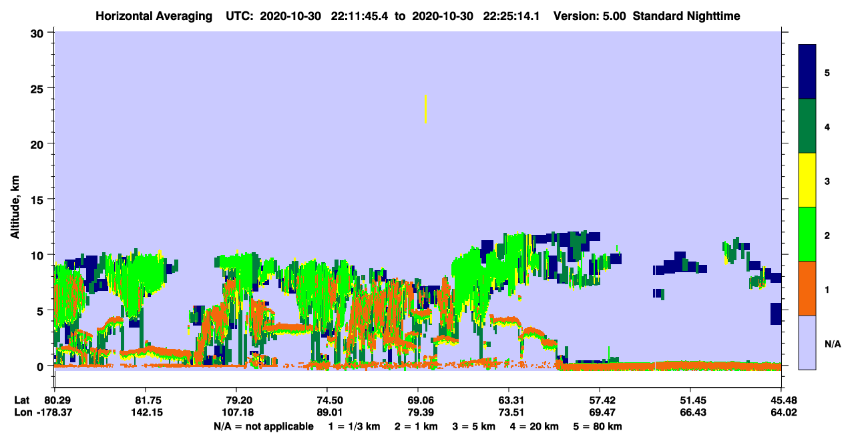Click the orange level 1 color swatch
868x445 pixels.
click(807, 288)
